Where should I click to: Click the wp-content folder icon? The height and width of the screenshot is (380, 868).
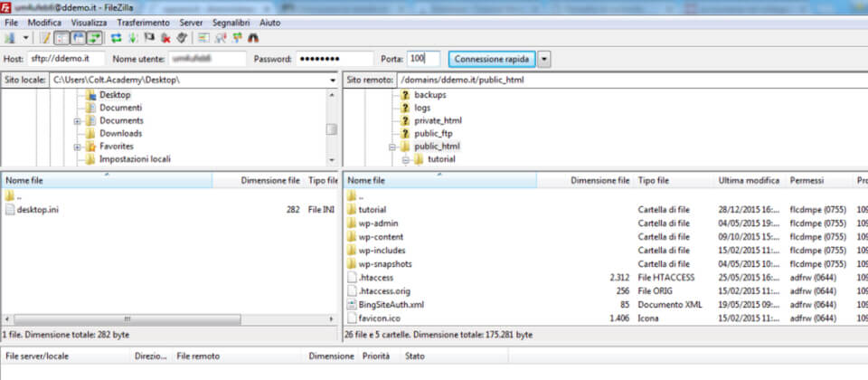(x=352, y=237)
